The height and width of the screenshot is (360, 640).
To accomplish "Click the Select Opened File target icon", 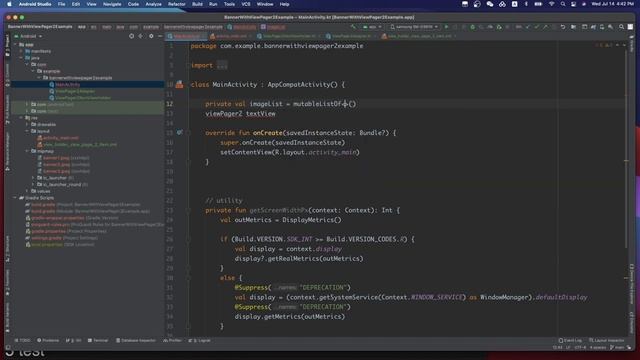I will tap(131, 36).
